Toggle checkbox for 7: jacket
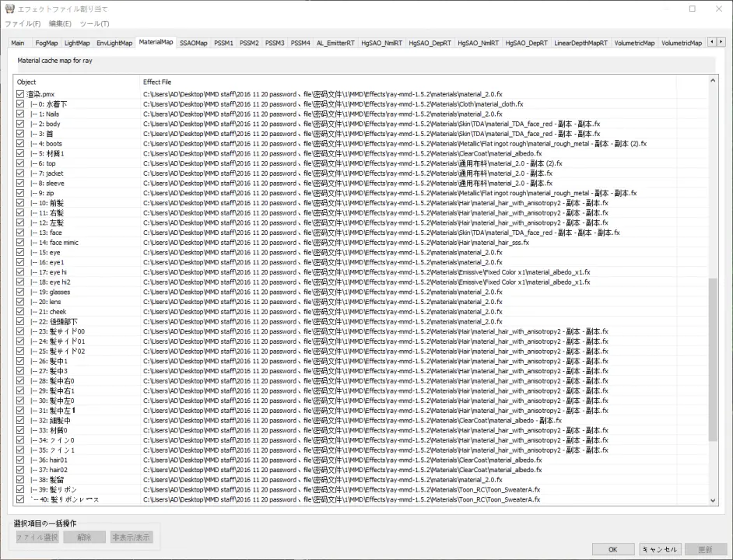The image size is (733, 560). (x=20, y=173)
